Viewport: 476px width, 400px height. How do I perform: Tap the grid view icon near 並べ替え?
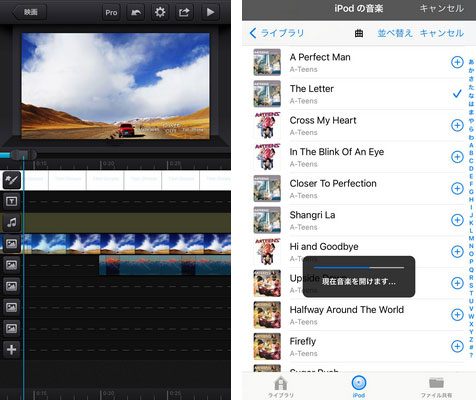point(359,33)
